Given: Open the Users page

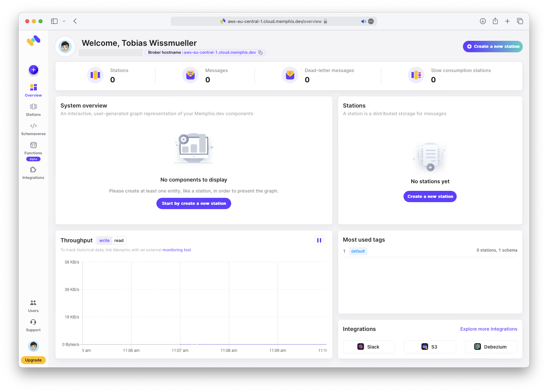Looking at the screenshot, I should pyautogui.click(x=33, y=306).
